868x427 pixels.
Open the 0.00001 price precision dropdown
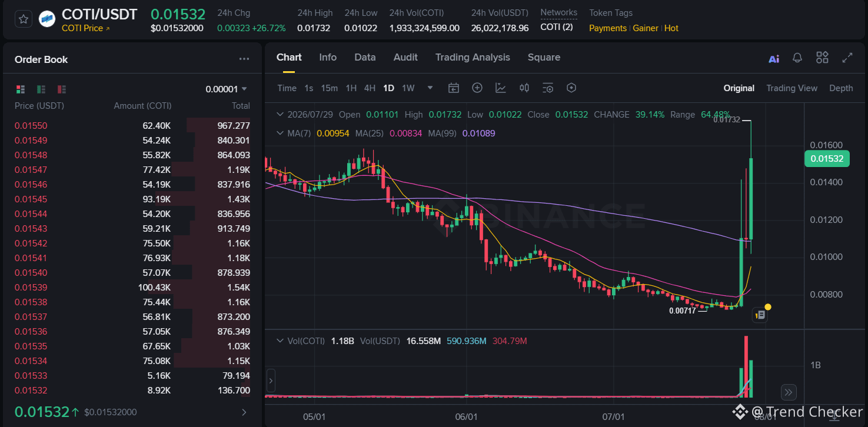tap(227, 89)
